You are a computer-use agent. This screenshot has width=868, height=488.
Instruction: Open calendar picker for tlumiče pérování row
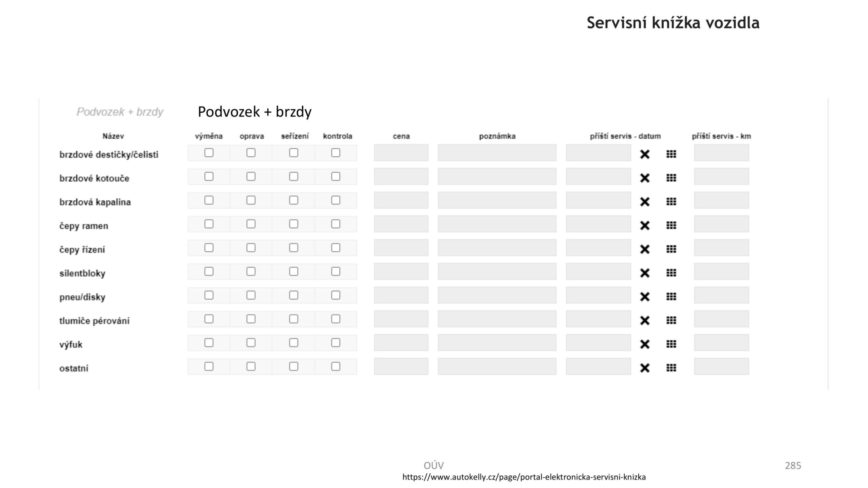671,320
